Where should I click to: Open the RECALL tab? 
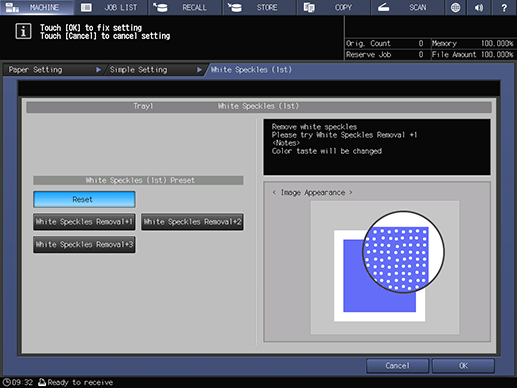(x=185, y=7)
